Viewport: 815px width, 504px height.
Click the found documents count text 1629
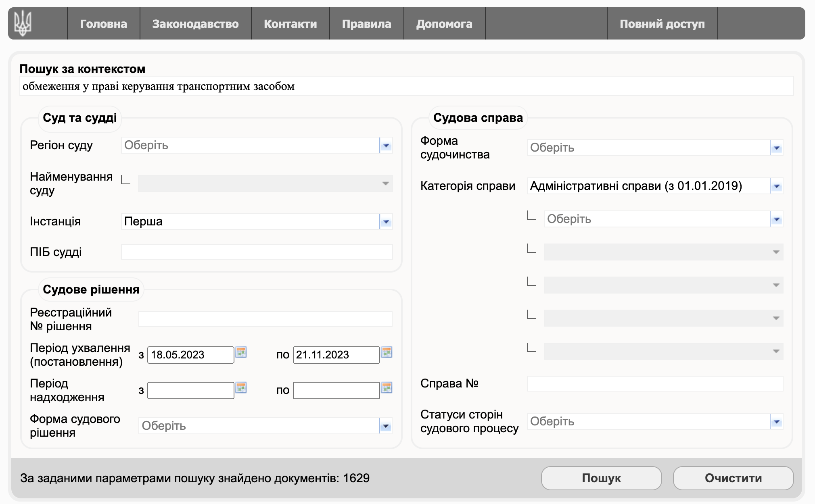[x=356, y=478]
